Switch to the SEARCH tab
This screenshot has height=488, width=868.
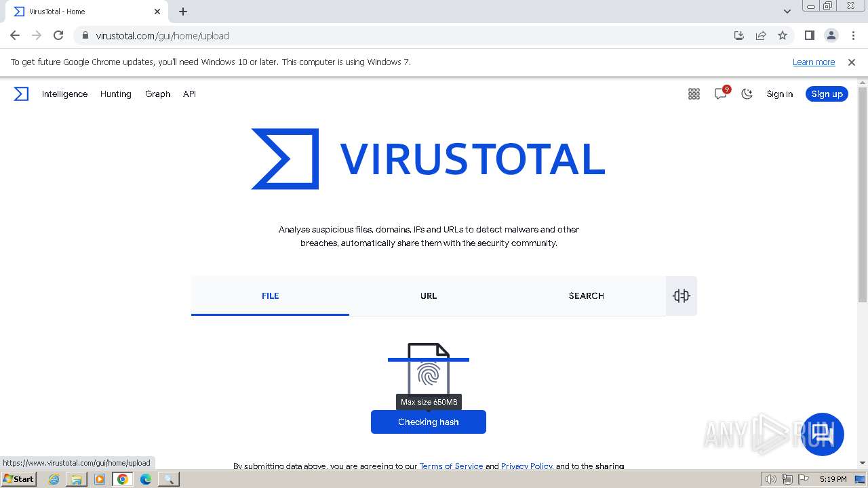[x=587, y=296]
